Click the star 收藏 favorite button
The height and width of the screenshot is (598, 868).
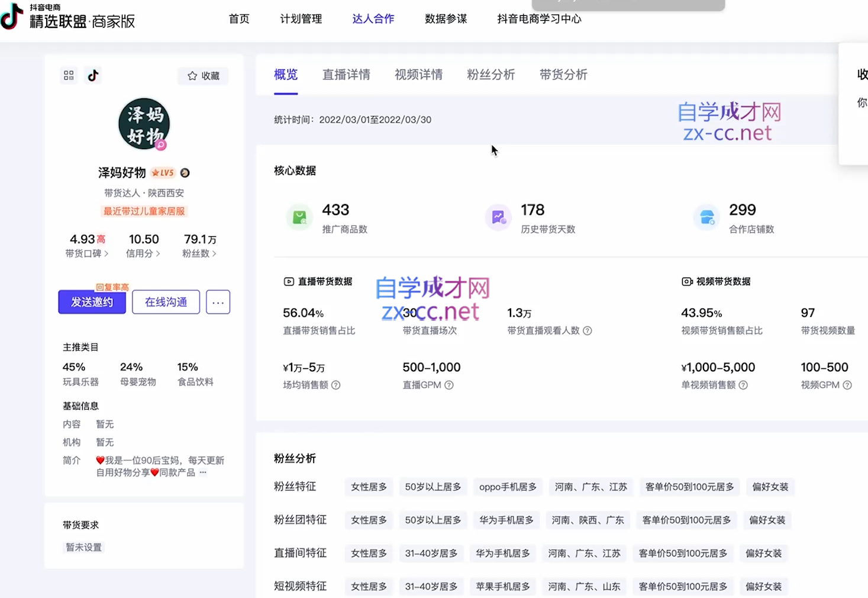tap(203, 76)
